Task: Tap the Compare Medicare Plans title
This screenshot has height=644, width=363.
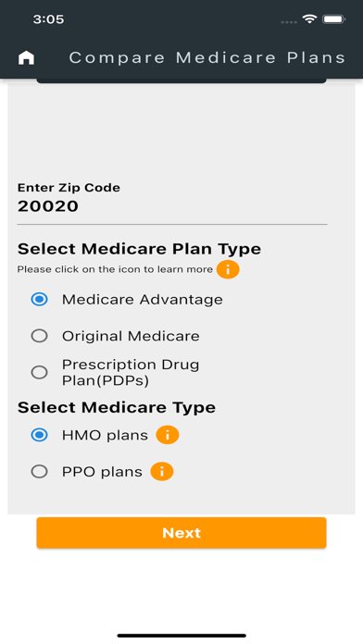Action: [x=207, y=57]
